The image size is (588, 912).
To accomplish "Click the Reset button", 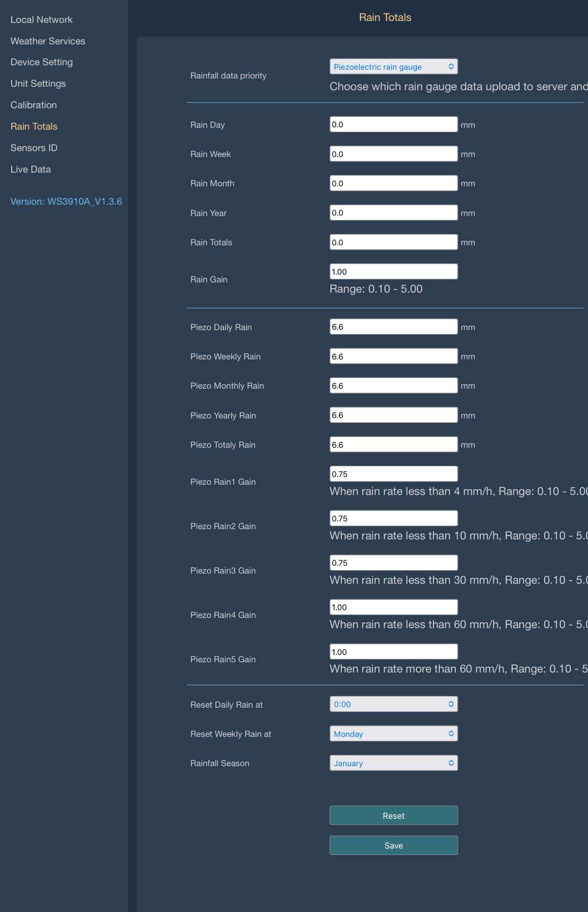I will 393,815.
